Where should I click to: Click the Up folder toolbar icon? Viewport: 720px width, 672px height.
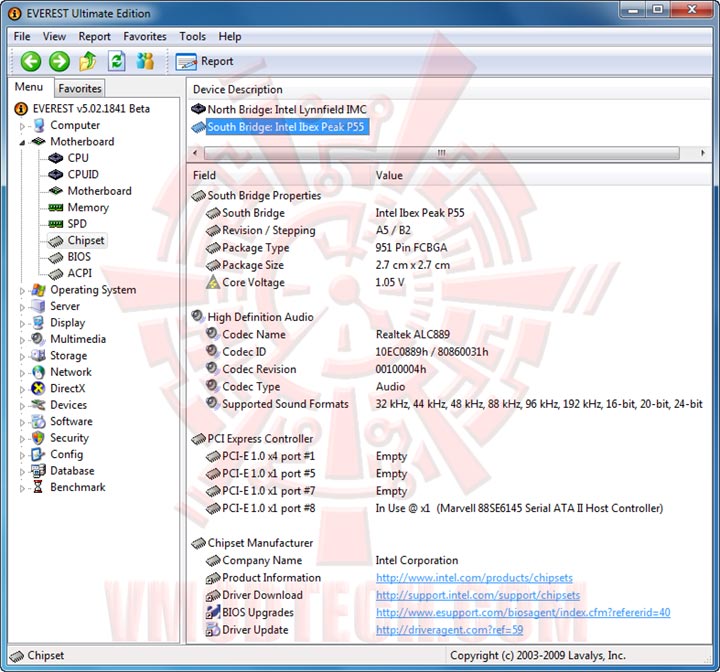click(88, 61)
